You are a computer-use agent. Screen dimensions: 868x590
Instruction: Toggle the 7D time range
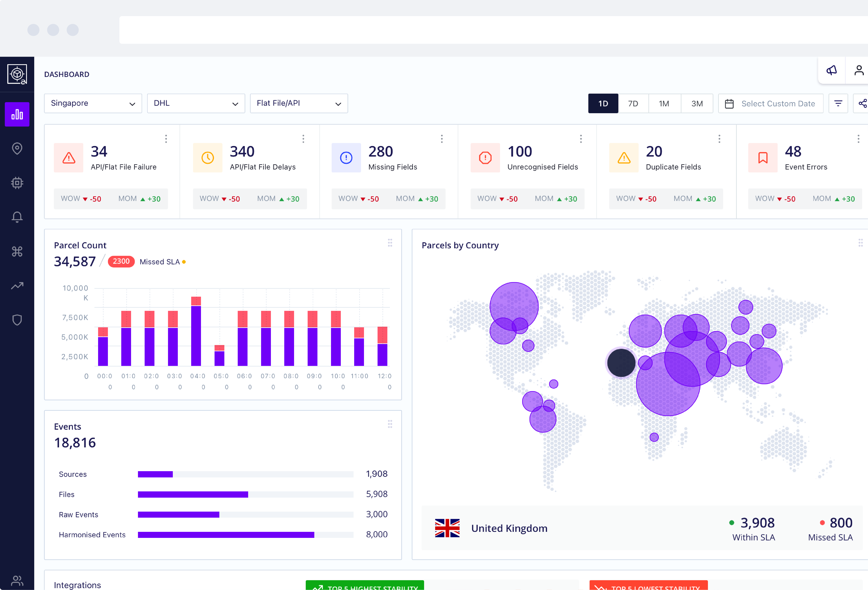[634, 103]
